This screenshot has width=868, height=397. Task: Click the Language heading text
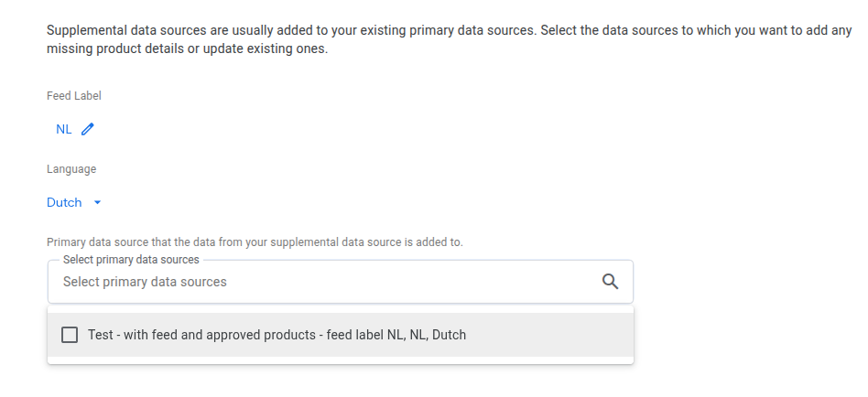tap(71, 169)
